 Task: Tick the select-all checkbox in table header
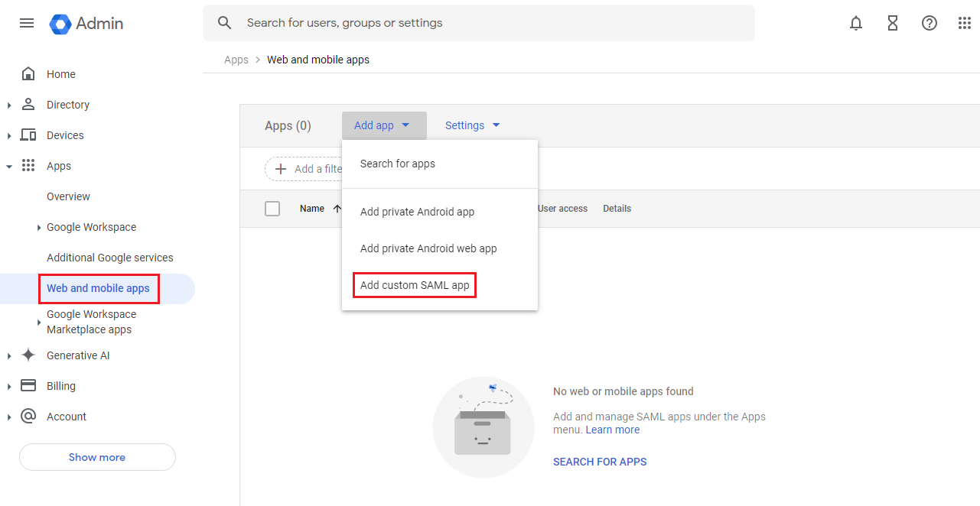click(x=272, y=209)
